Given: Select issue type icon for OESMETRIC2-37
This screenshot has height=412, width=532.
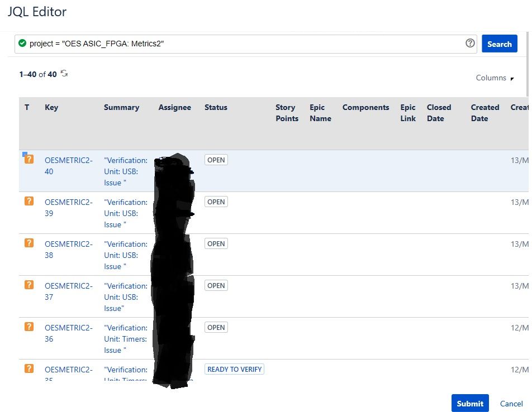Looking at the screenshot, I should point(29,285).
